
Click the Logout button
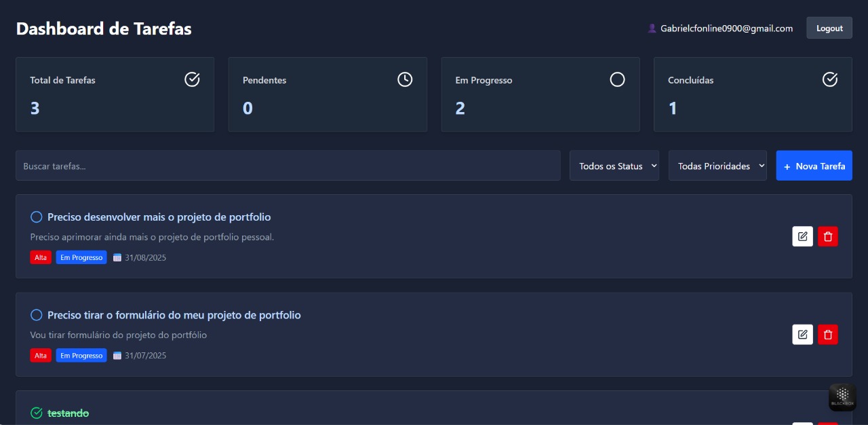pyautogui.click(x=829, y=28)
